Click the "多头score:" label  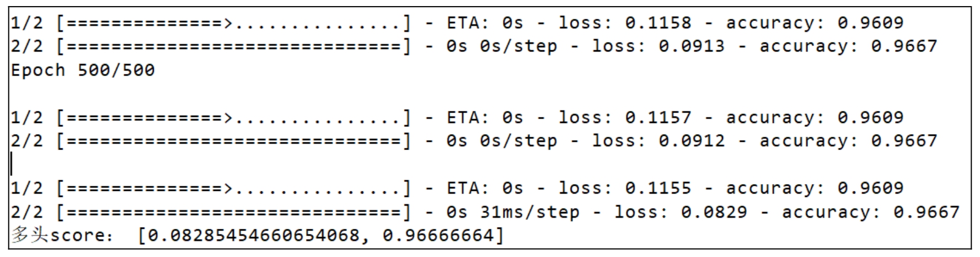[62, 236]
